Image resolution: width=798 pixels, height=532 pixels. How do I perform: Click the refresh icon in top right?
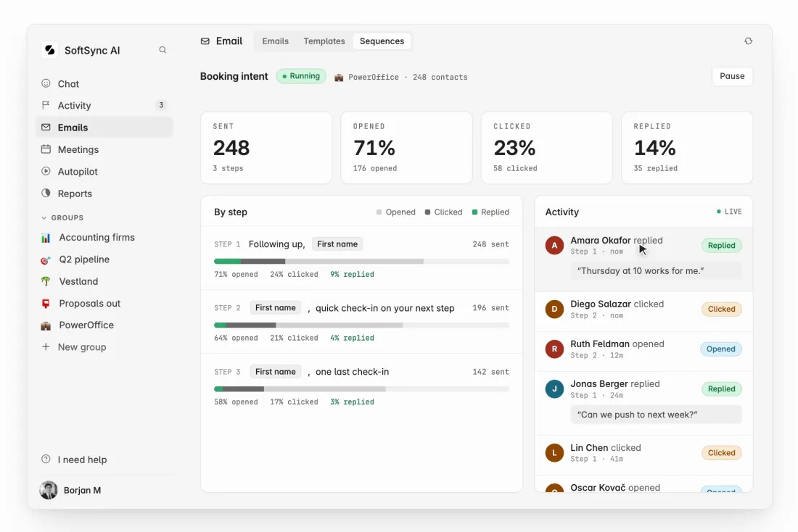click(748, 41)
